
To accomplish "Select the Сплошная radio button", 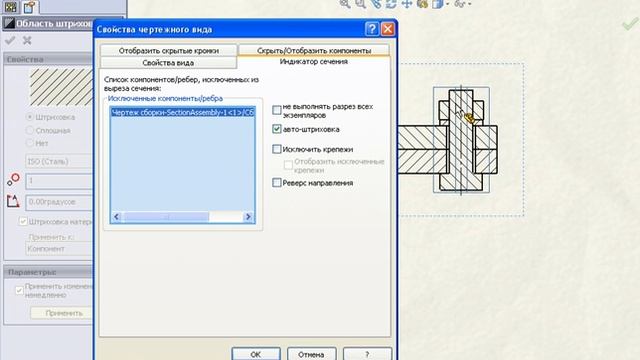I will pos(29,130).
